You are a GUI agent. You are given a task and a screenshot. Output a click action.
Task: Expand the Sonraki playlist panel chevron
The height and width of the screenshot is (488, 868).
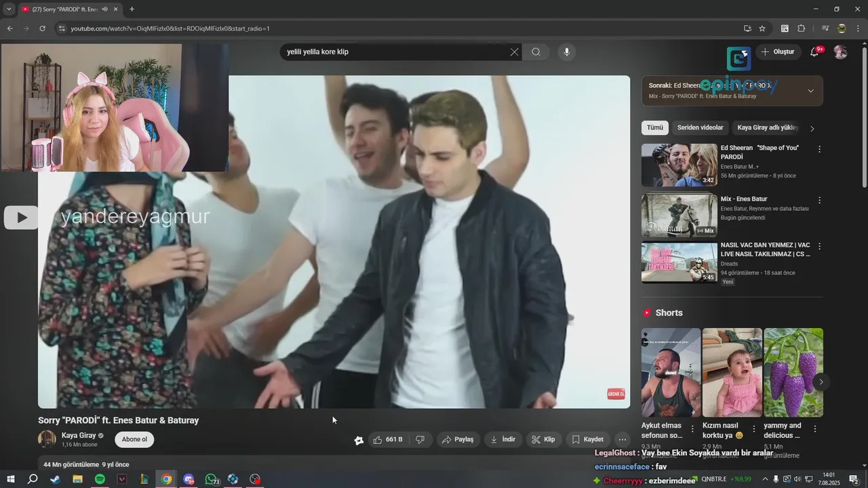[810, 91]
